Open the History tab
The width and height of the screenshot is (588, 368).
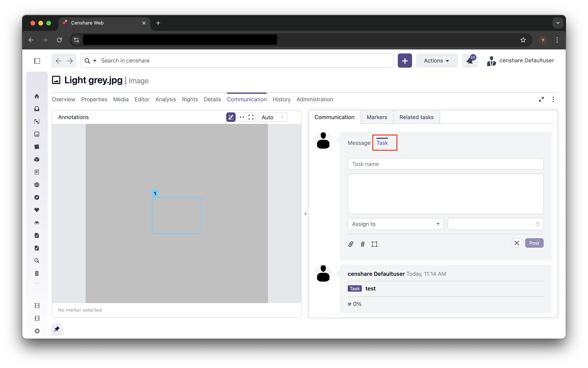[281, 99]
